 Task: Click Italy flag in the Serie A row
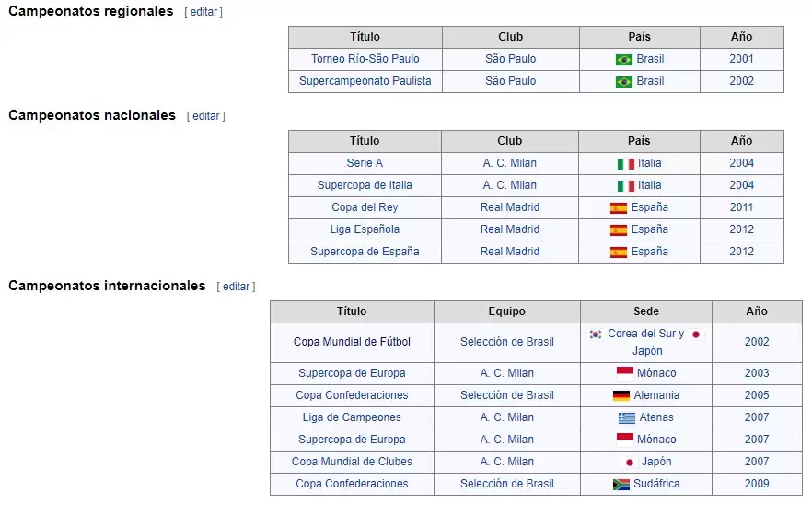pyautogui.click(x=626, y=164)
